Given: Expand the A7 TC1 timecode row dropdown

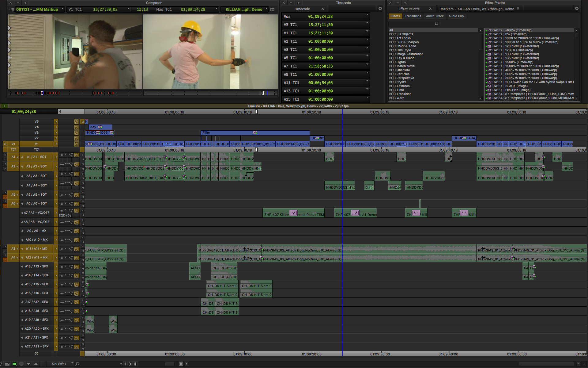Looking at the screenshot, I should pos(367,65).
